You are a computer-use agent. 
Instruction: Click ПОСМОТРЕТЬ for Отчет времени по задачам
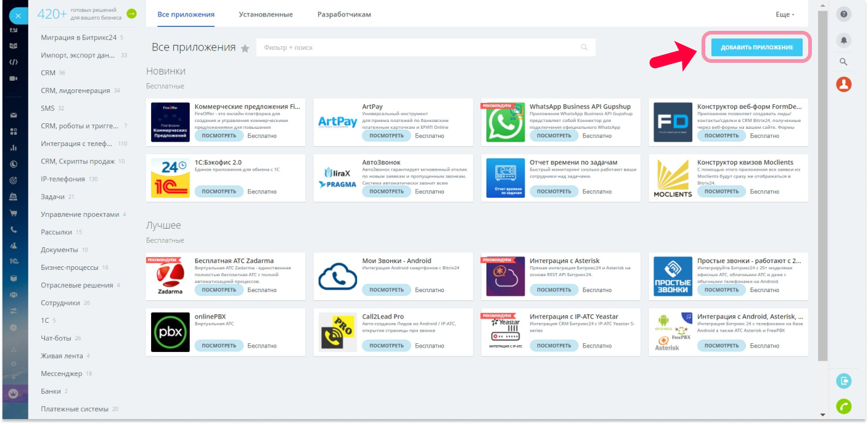(x=554, y=192)
